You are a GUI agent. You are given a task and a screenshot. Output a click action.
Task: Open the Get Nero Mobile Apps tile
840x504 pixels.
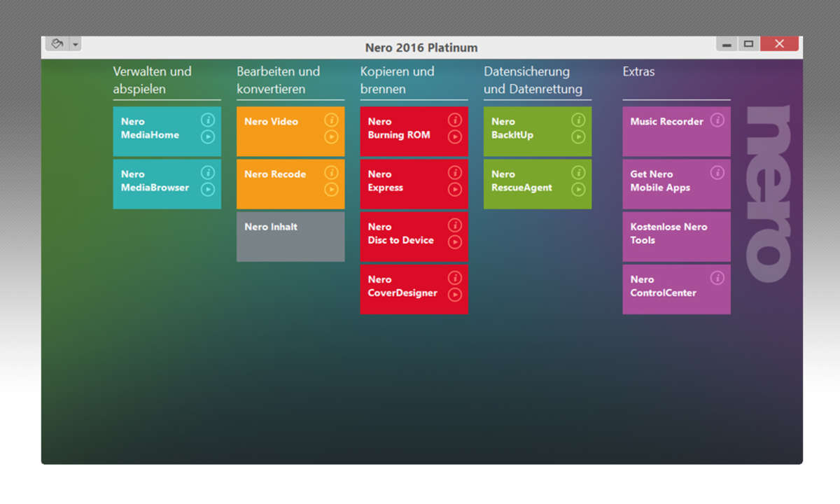pyautogui.click(x=677, y=184)
